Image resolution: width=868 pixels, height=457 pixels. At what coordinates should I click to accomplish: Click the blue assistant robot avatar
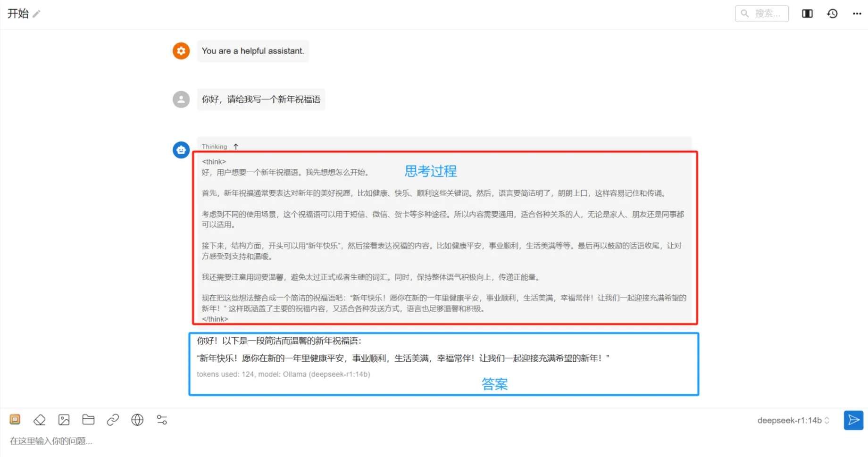tap(181, 150)
